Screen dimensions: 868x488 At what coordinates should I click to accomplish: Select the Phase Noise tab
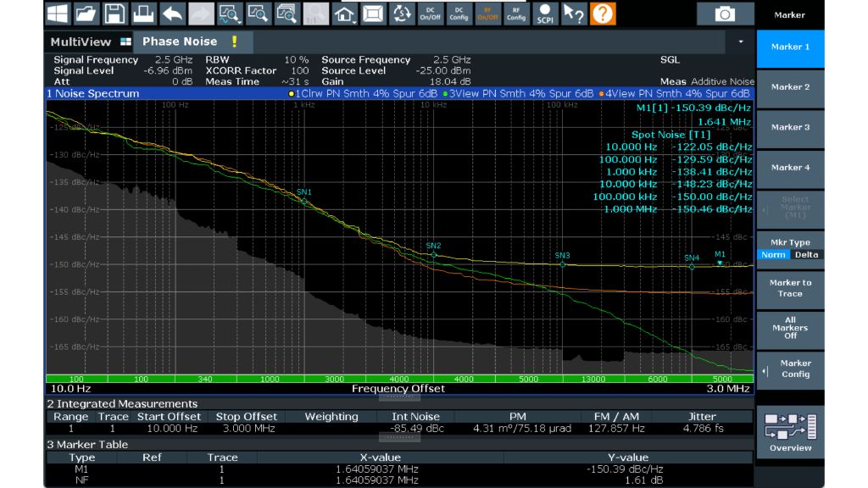coord(180,42)
